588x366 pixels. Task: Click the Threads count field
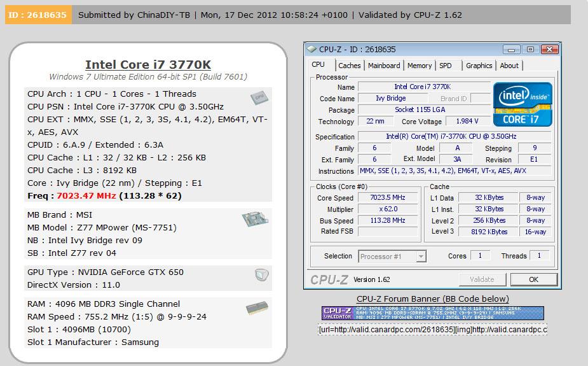coord(539,256)
